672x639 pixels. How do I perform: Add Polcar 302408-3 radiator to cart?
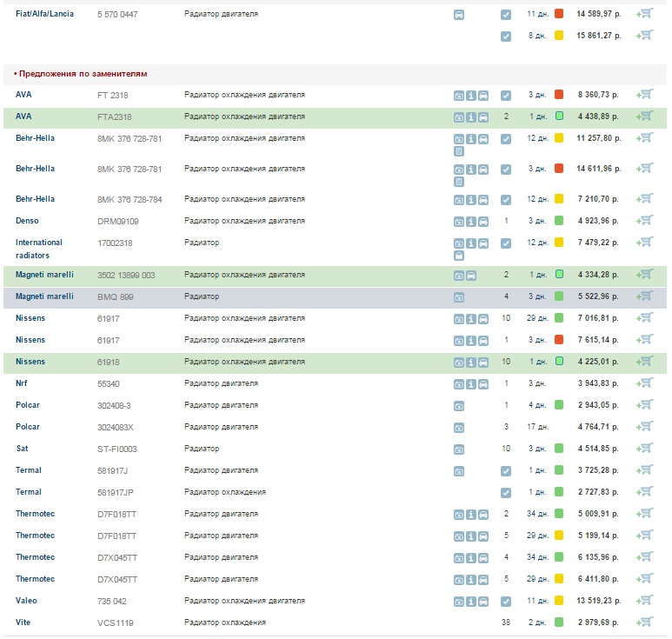(645, 404)
